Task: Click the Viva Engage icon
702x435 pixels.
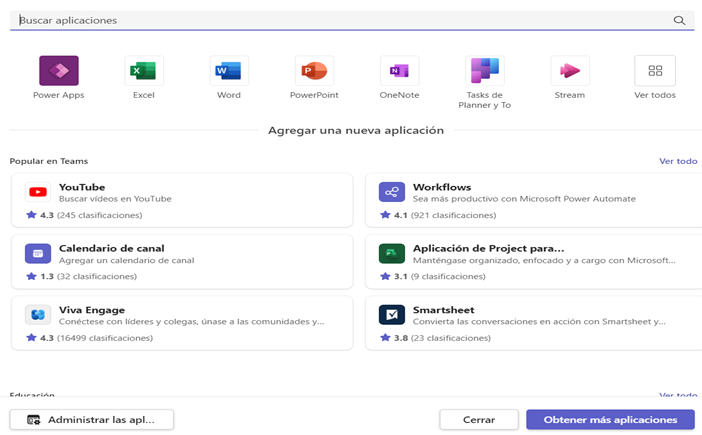Action: (38, 315)
